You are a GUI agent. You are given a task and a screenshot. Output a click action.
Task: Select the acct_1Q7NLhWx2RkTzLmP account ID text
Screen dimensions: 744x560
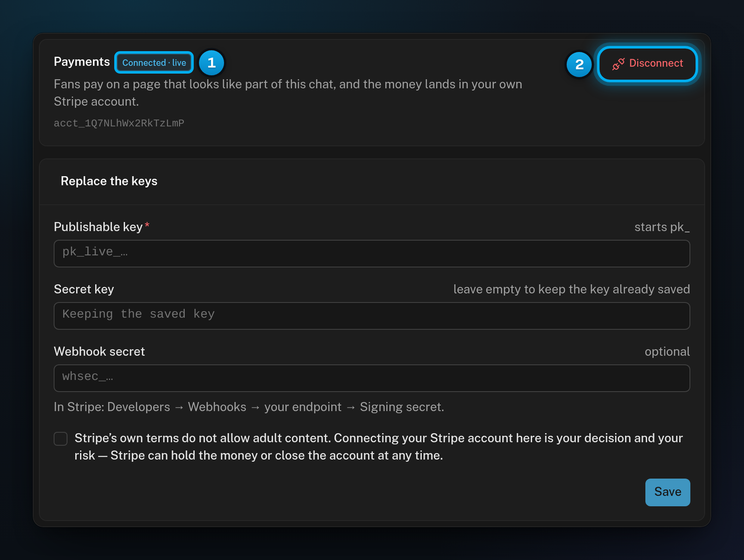coord(119,123)
